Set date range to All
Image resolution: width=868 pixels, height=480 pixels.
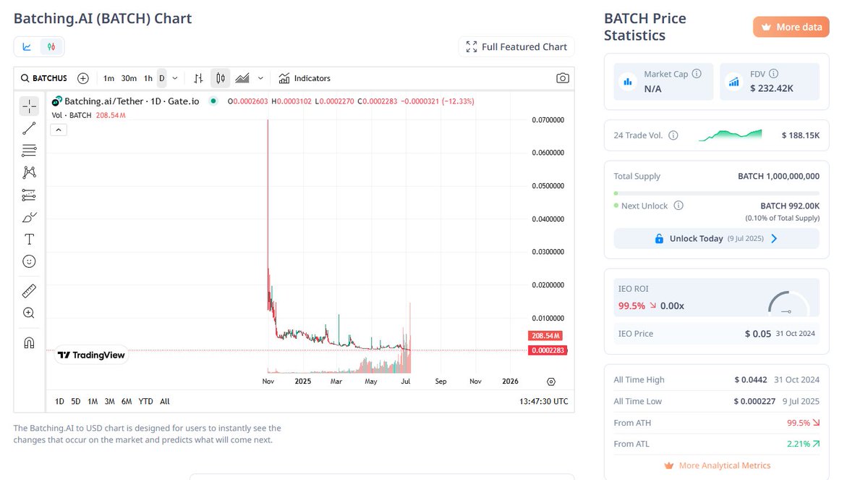pyautogui.click(x=165, y=401)
